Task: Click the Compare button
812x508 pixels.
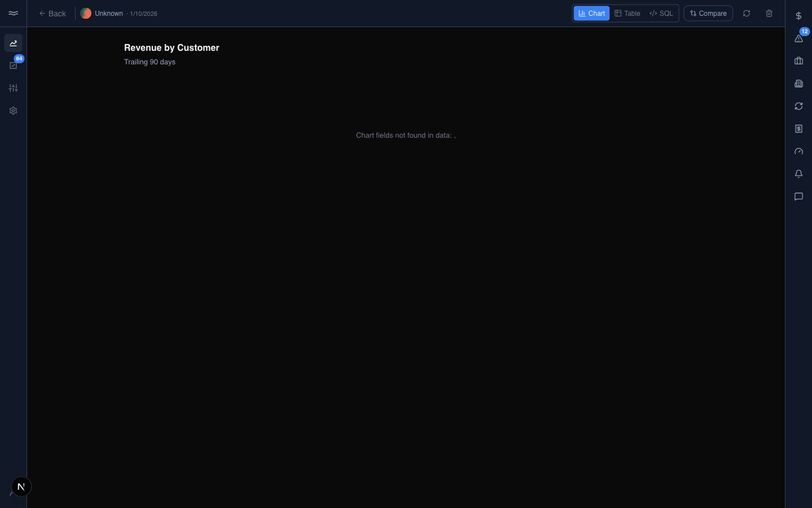Action: click(x=708, y=14)
